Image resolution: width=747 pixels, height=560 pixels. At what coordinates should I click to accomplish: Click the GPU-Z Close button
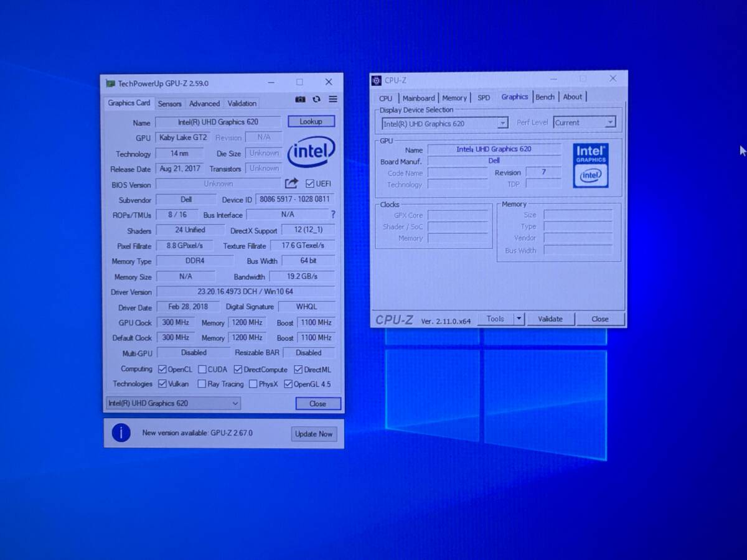[x=318, y=404]
